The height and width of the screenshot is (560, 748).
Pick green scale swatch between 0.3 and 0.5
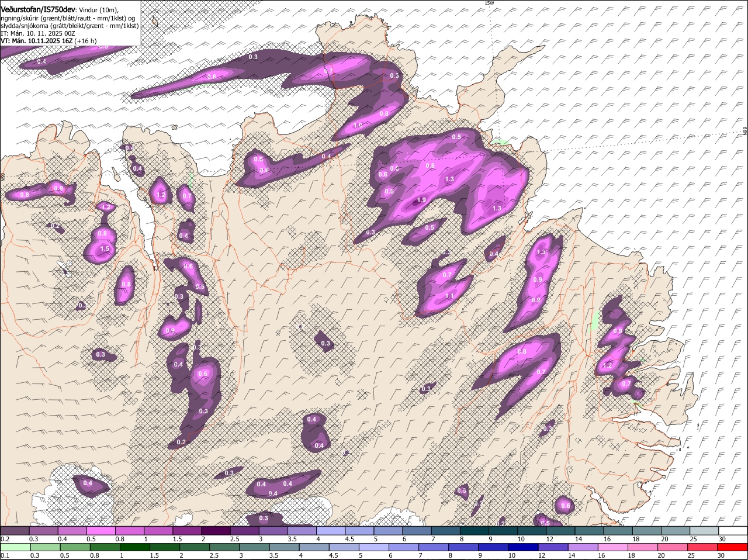point(44,547)
